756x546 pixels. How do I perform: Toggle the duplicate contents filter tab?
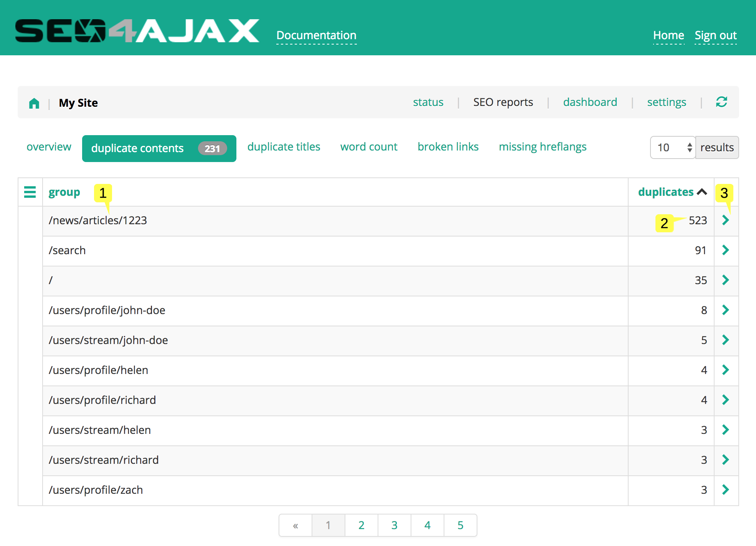point(158,147)
